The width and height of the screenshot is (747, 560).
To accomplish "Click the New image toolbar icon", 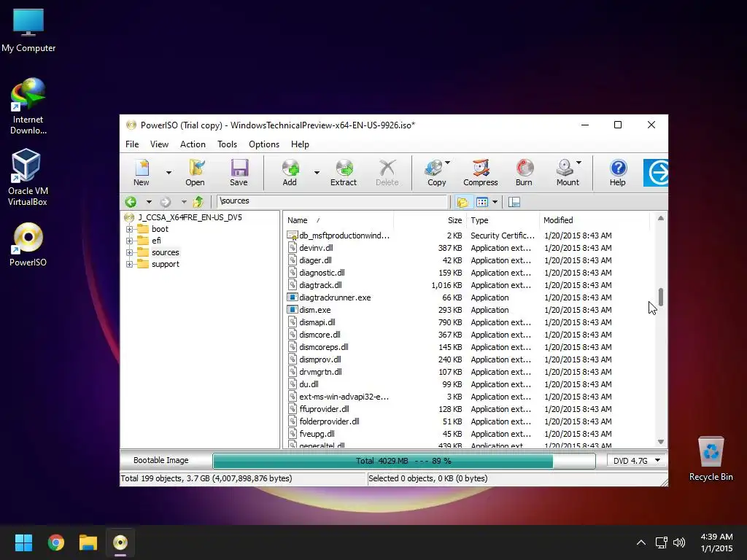I will [142, 172].
